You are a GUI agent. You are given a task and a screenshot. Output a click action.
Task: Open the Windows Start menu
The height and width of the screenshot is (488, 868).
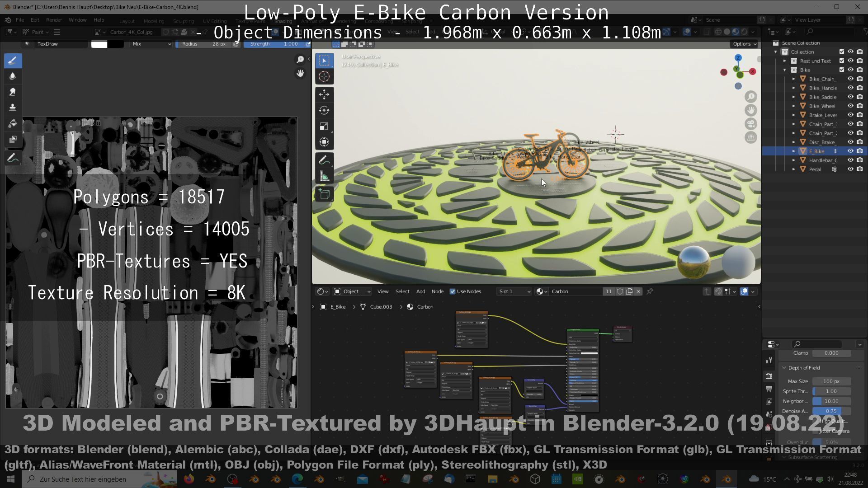[11, 479]
